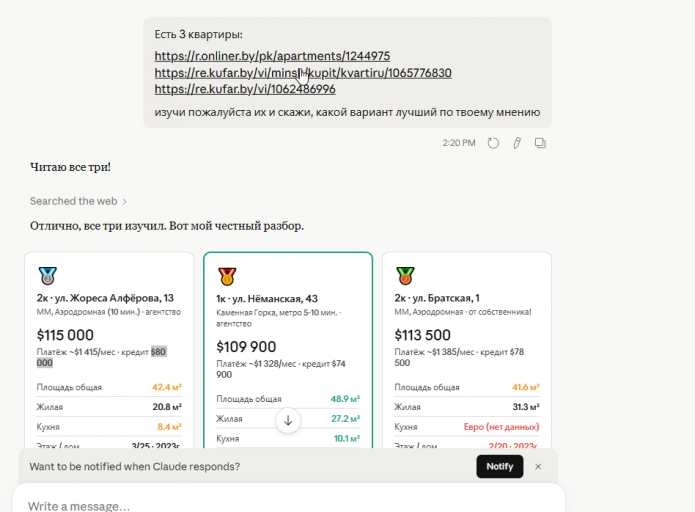Click the bronze medal icon on Bratskaya card
Image resolution: width=695 pixels, height=512 pixels.
coord(405,275)
